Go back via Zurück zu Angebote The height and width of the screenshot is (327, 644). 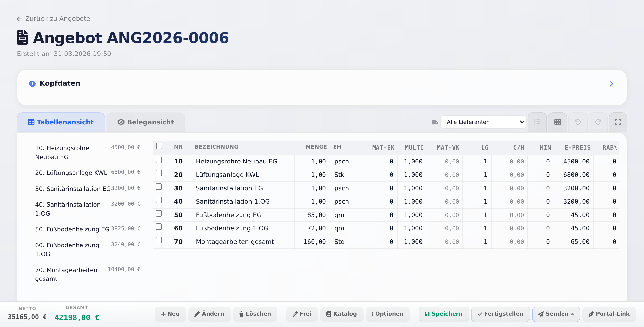pyautogui.click(x=54, y=19)
